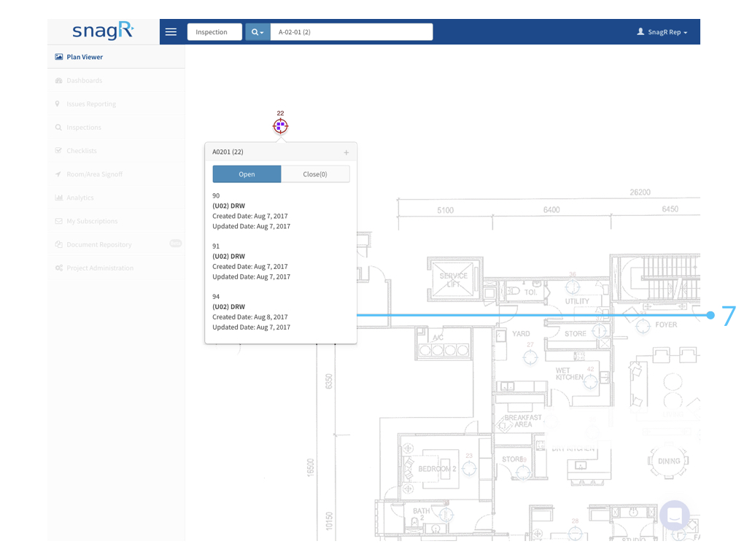Open Analytics from the sidebar
Screen dimensions: 747x560
pos(116,198)
